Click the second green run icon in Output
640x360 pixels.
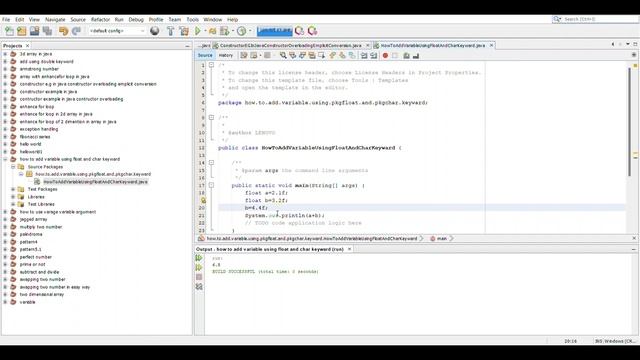pos(199,267)
